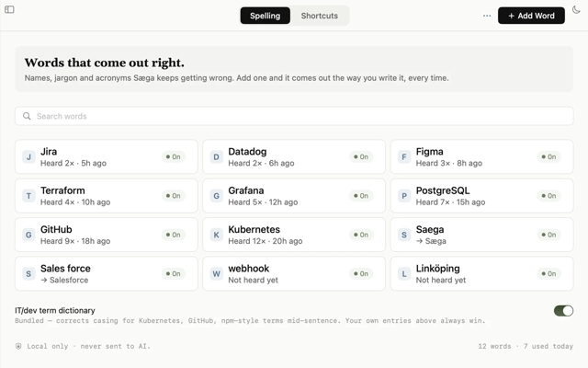Click the Saega word title
Viewport: 588px width, 368px height.
(x=430, y=229)
